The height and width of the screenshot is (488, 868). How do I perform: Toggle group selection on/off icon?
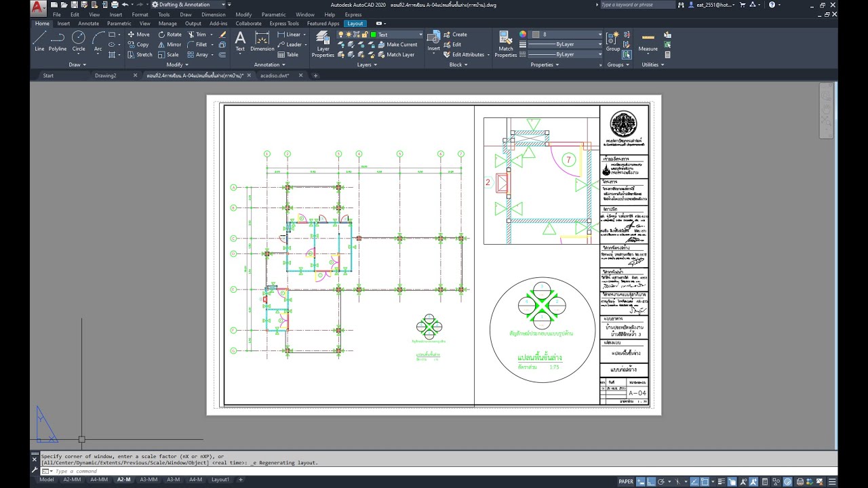626,55
